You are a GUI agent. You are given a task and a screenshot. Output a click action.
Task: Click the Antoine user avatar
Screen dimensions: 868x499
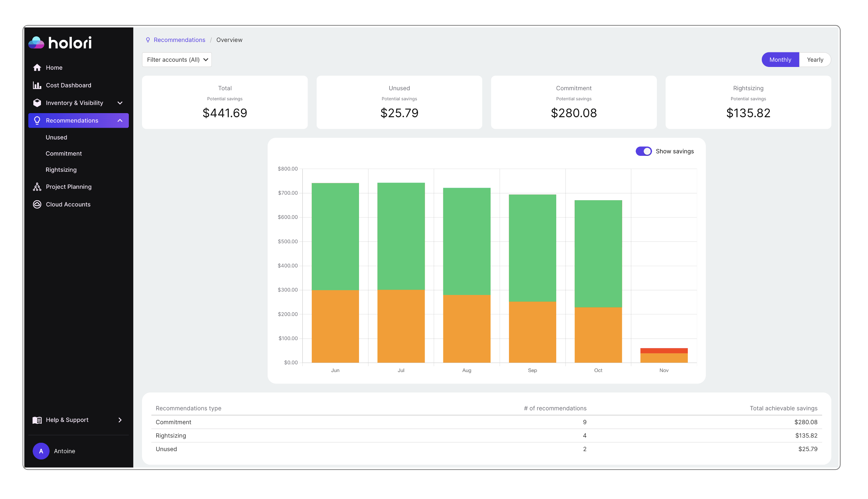pyautogui.click(x=41, y=451)
